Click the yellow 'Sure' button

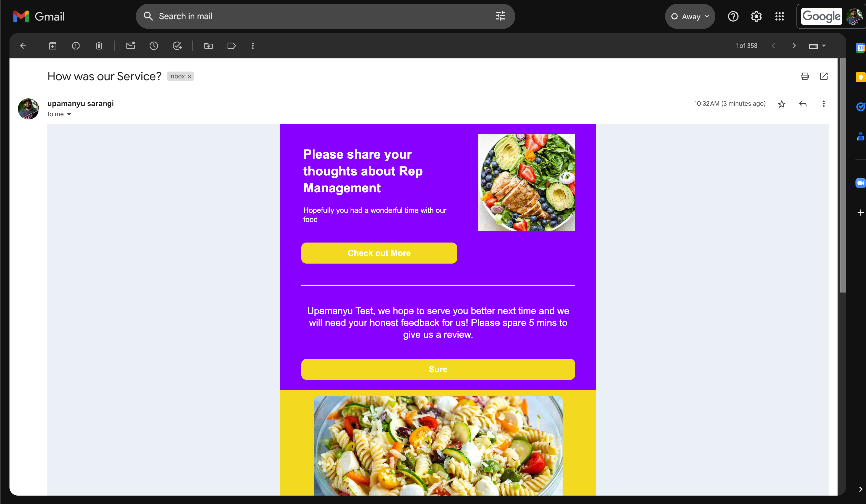(438, 369)
